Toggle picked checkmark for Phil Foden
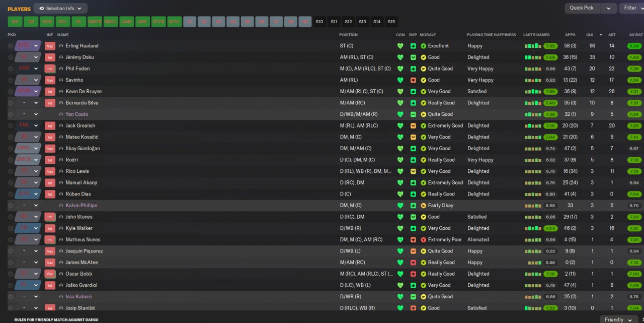Screen dimensions: 644x323 click(x=11, y=69)
